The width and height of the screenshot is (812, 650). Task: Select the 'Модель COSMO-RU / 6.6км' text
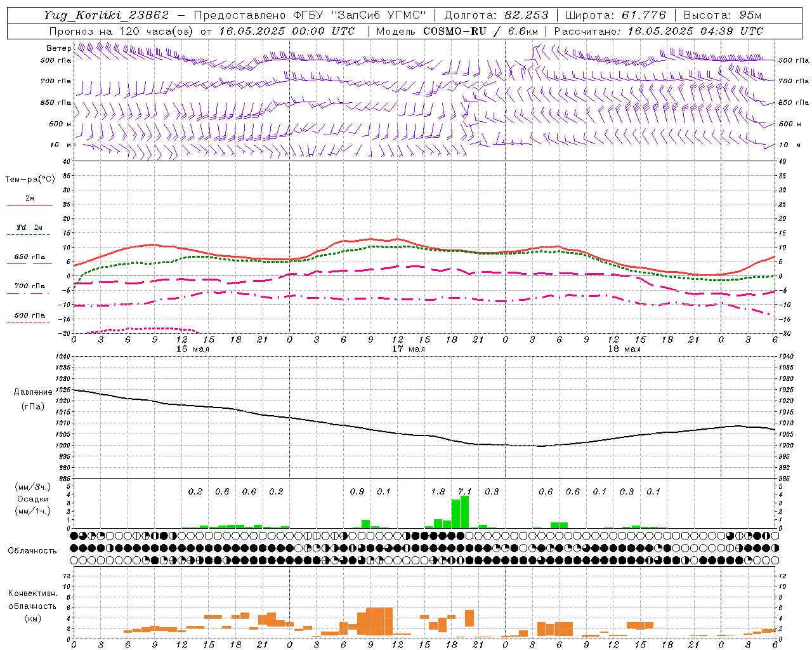click(457, 31)
